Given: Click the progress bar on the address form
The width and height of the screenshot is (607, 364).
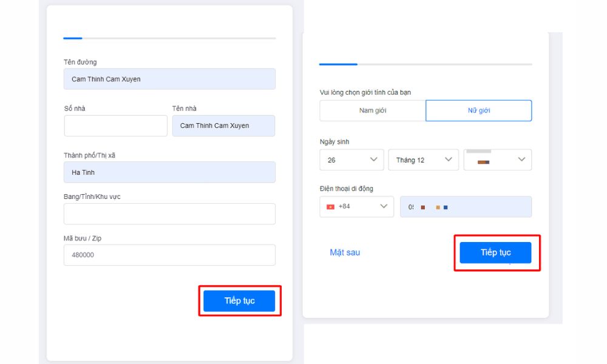Looking at the screenshot, I should 169,38.
